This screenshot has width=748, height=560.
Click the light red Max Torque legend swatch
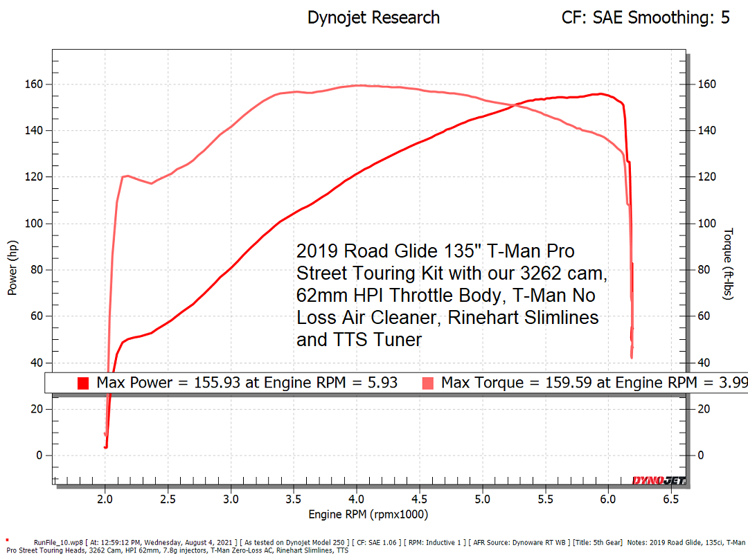[x=428, y=383]
